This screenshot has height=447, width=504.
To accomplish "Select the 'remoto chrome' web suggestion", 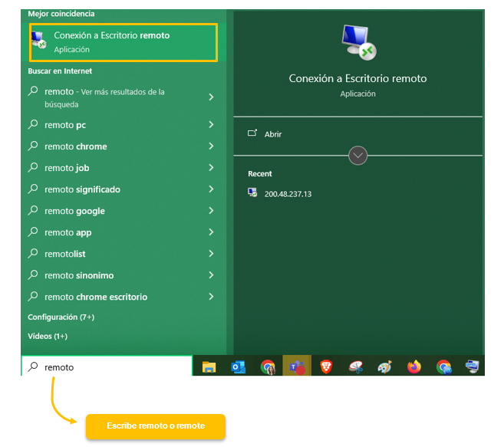I will pyautogui.click(x=124, y=146).
